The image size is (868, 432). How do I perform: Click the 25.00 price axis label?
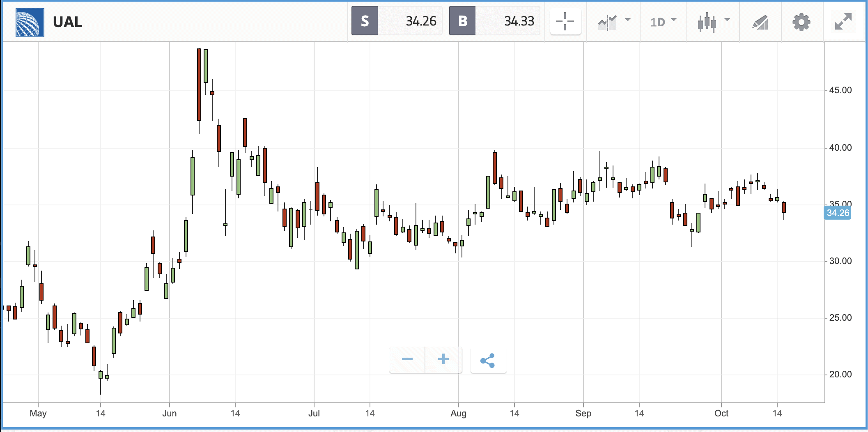[840, 317]
